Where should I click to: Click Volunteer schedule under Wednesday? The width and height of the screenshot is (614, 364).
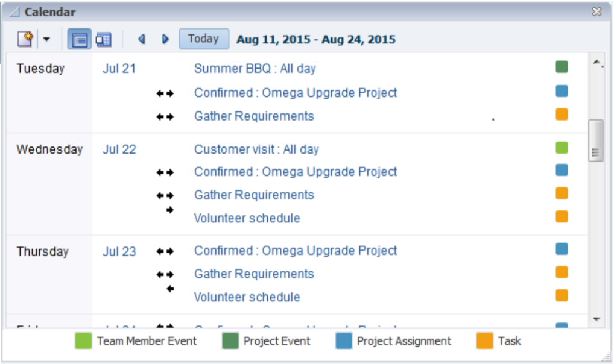point(247,218)
